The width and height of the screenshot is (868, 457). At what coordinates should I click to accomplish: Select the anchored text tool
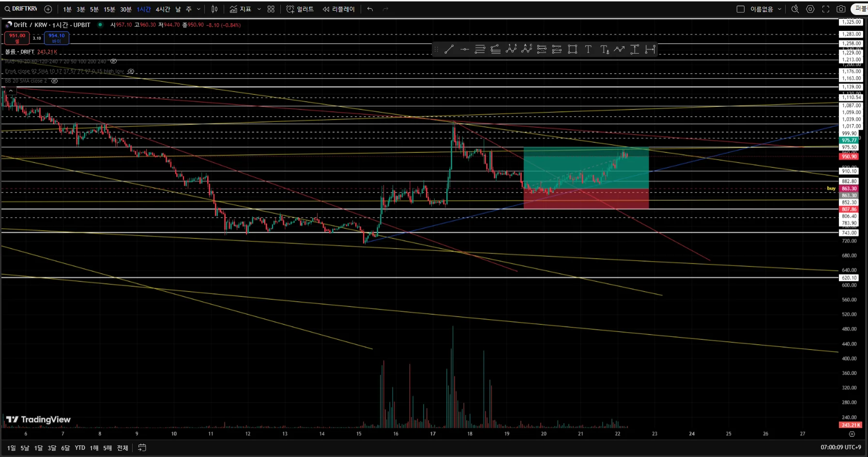click(x=604, y=49)
